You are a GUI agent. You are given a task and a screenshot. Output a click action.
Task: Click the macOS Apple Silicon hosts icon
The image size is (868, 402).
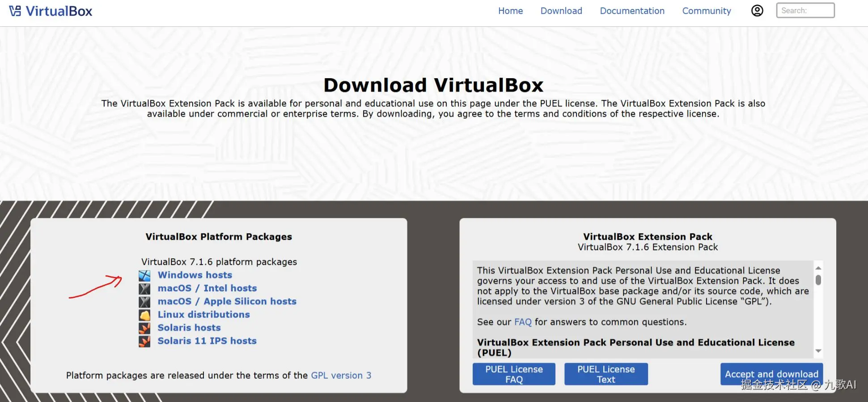click(144, 302)
